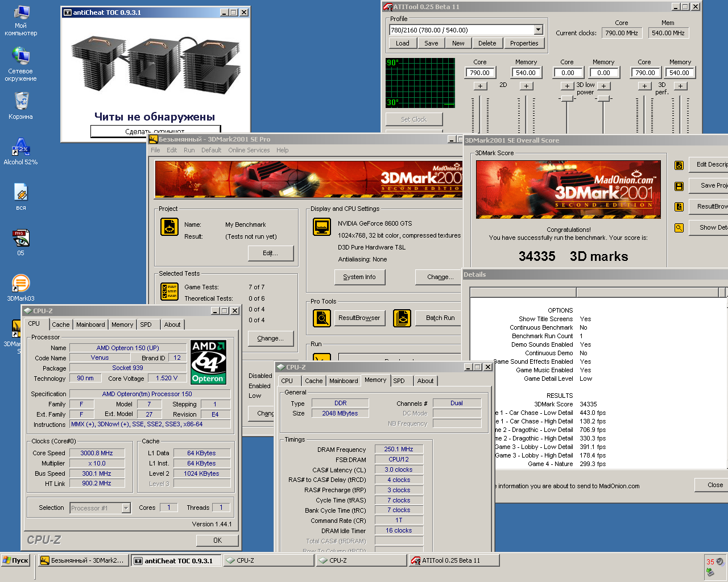Click the Show Details magnifier icon
728x582 pixels.
[679, 228]
